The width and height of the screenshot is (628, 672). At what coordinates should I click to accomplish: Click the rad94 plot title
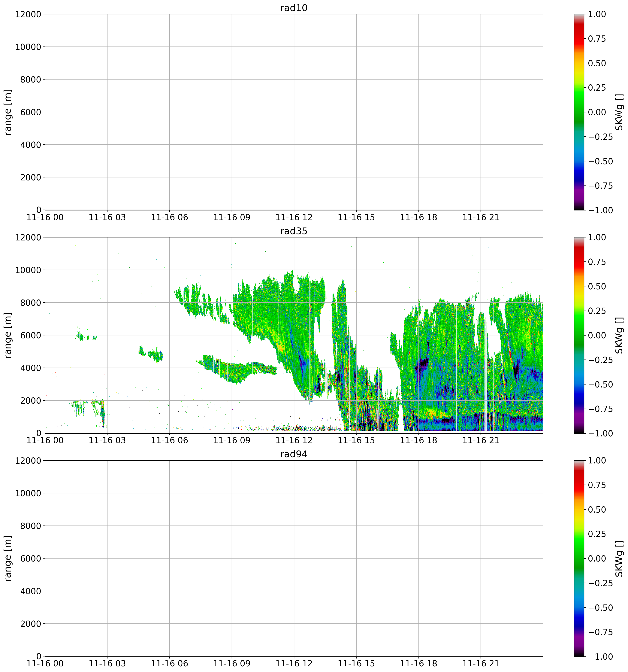click(294, 454)
